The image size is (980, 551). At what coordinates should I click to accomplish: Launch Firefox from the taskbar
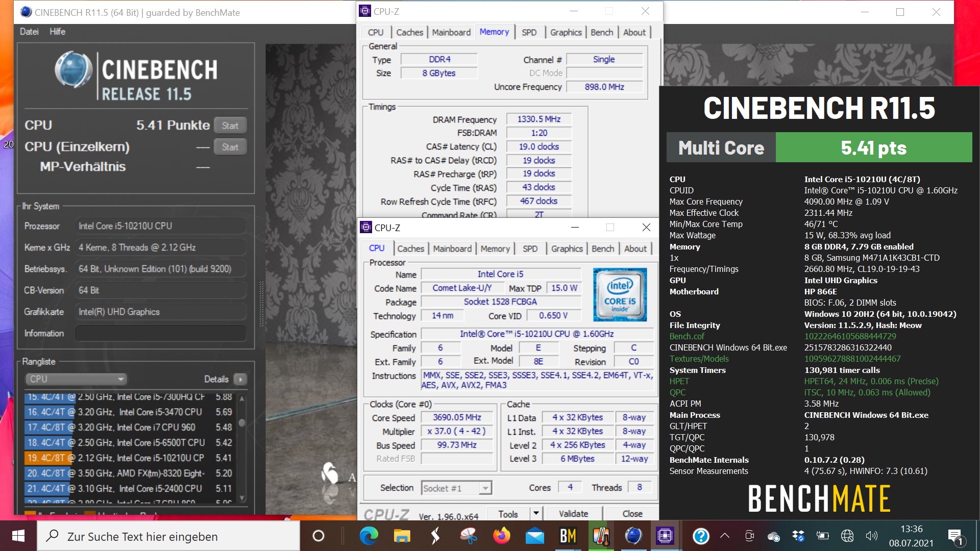click(501, 536)
